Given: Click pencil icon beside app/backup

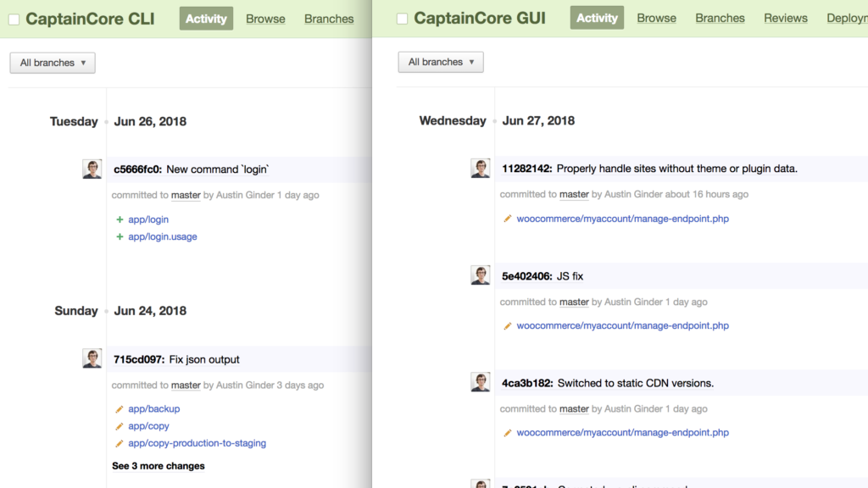Looking at the screenshot, I should coord(120,409).
